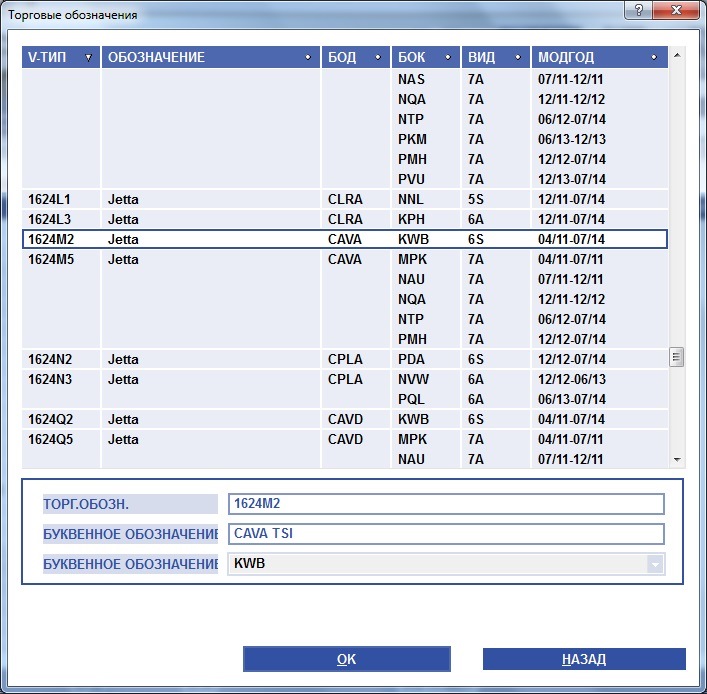This screenshot has width=707, height=694.
Task: Click the NVW gearbox code cell
Action: (413, 379)
